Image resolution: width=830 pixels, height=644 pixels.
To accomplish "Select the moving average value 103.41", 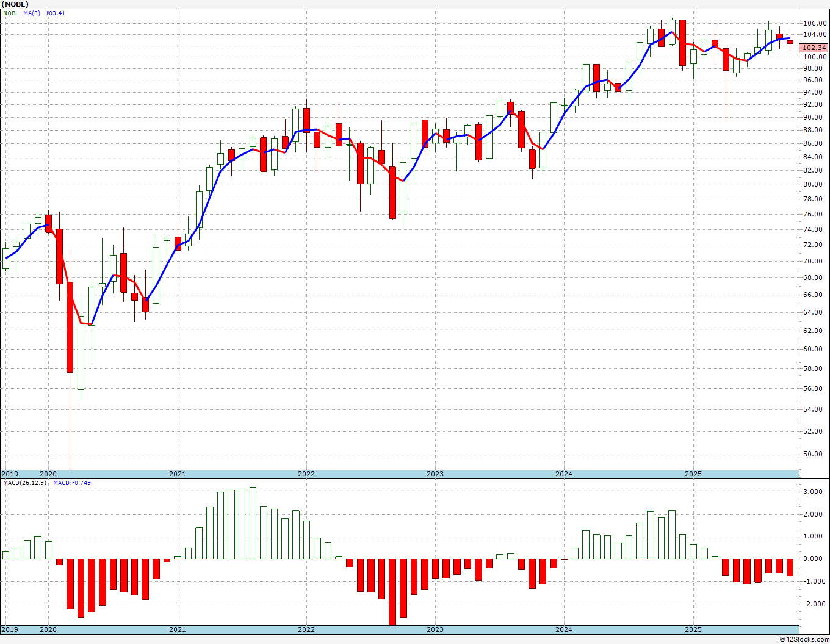I will (x=56, y=13).
